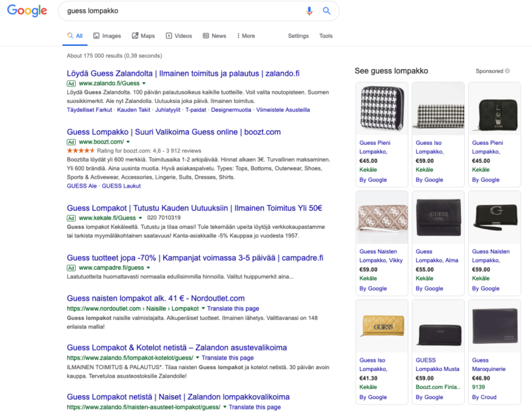The image size is (532, 411).
Task: Open the More menu
Action: tap(246, 36)
